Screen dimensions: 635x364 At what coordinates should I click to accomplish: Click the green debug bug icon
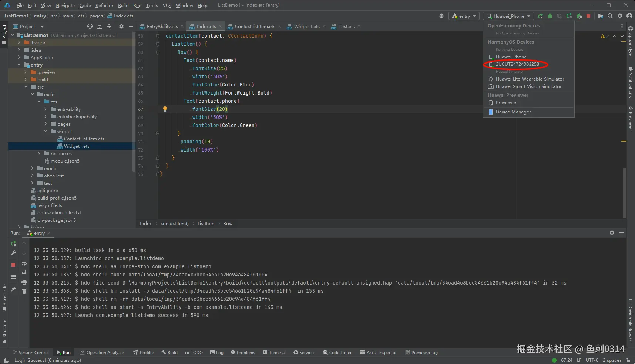coord(550,16)
